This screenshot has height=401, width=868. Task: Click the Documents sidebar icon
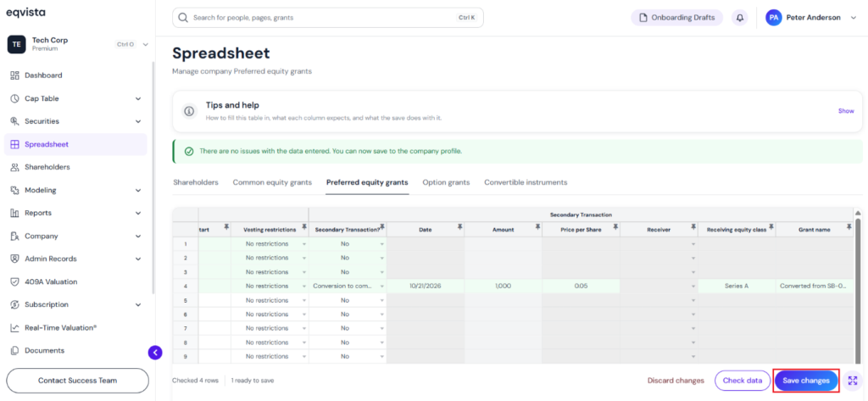(15, 351)
